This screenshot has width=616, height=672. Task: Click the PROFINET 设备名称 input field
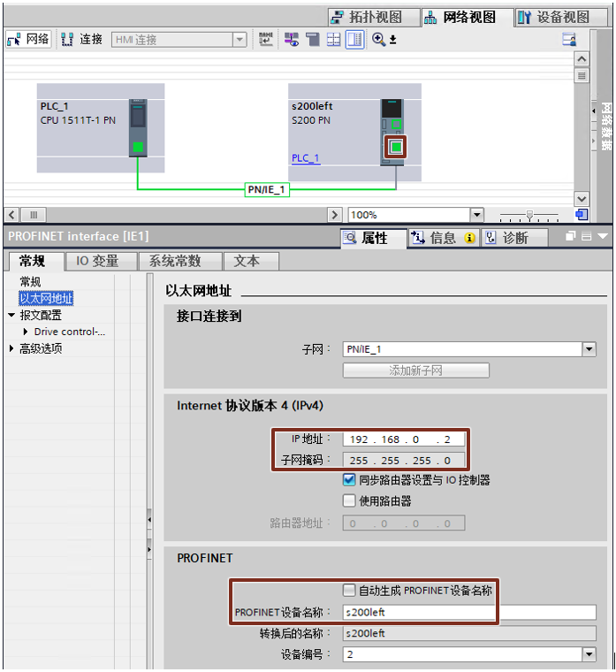[468, 612]
